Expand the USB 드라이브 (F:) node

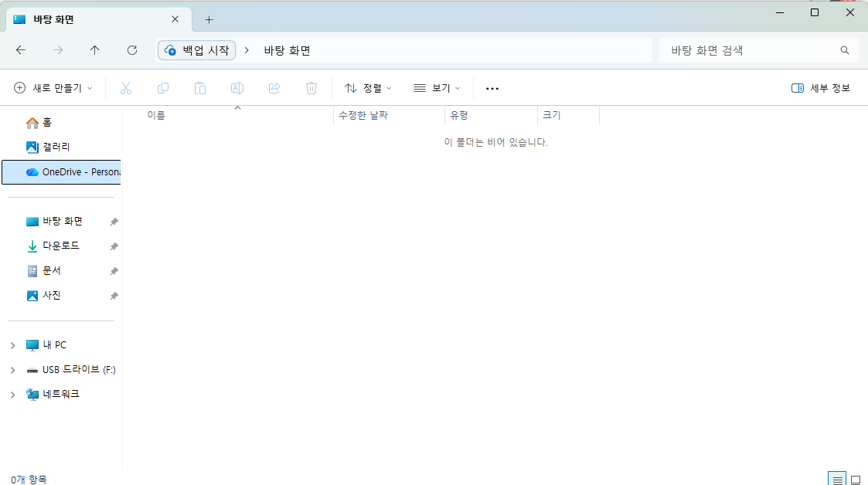(x=12, y=371)
